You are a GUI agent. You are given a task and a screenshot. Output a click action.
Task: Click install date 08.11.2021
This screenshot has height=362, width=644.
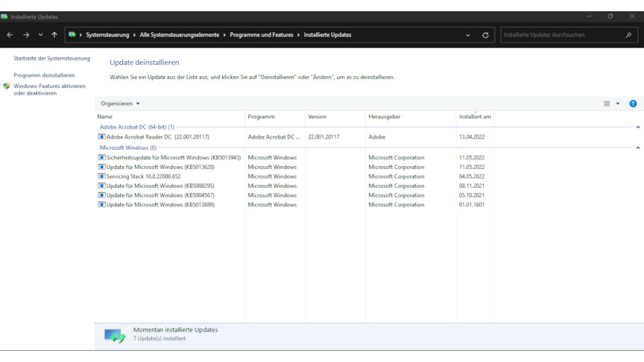click(472, 186)
